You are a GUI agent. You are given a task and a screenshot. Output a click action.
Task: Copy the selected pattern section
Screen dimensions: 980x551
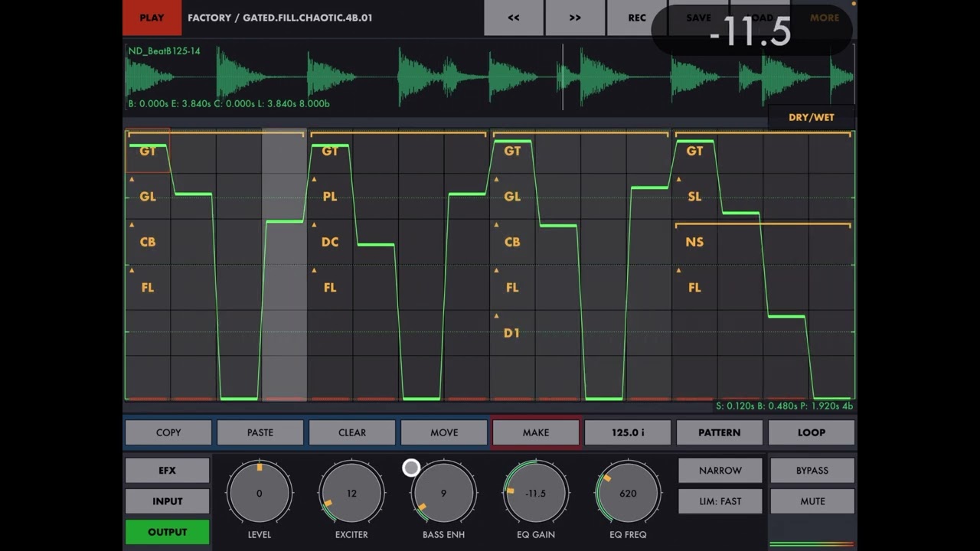(168, 432)
